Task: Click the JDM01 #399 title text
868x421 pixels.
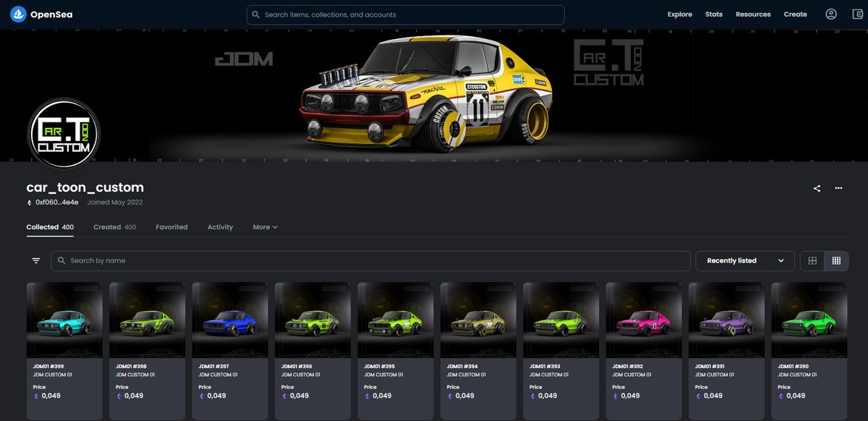Action: [x=48, y=367]
